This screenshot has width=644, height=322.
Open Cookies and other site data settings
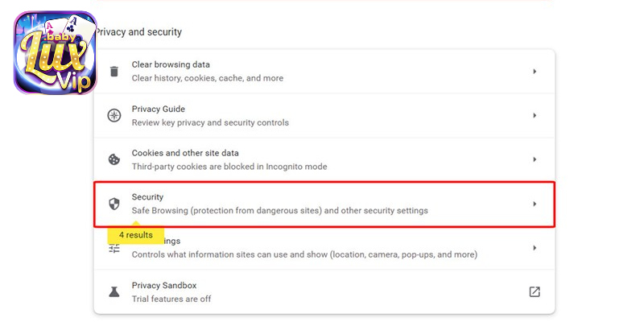(324, 159)
